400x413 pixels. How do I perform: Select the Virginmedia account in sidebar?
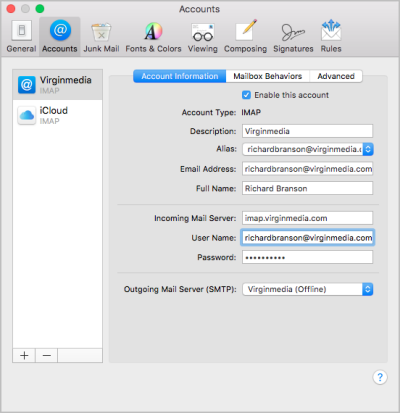tap(57, 85)
